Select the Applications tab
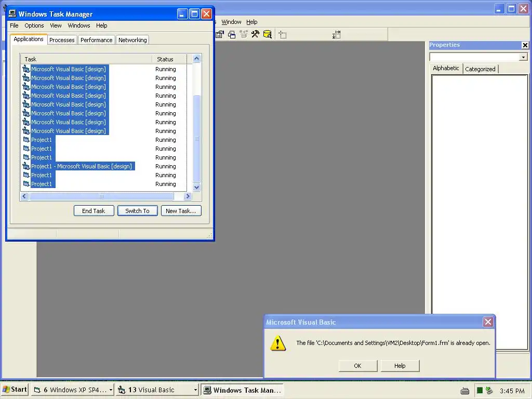The image size is (532, 399). (x=29, y=39)
